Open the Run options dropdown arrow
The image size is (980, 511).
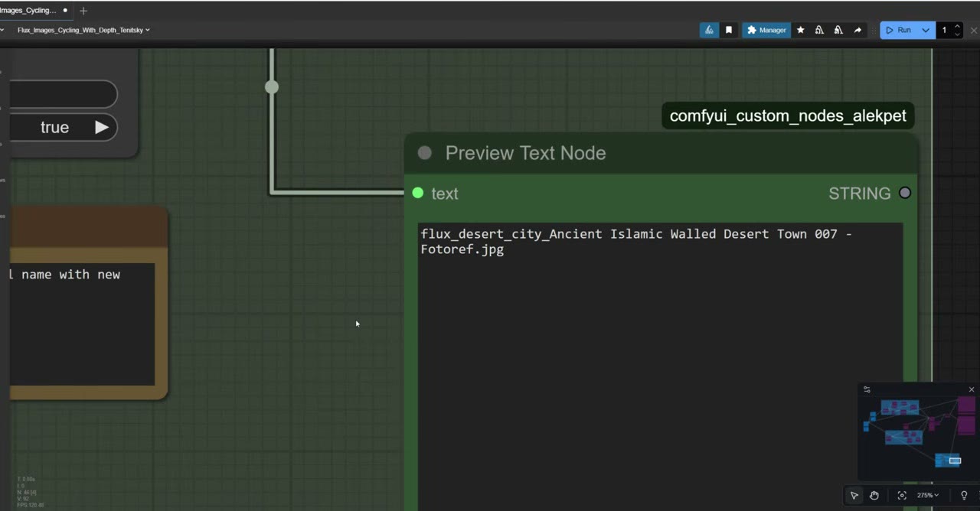click(x=926, y=30)
